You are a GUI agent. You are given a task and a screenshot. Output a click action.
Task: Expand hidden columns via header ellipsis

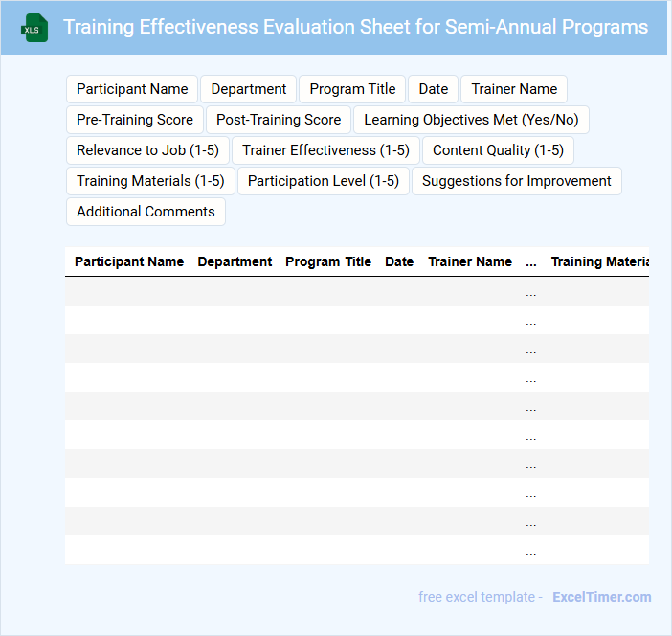[531, 261]
